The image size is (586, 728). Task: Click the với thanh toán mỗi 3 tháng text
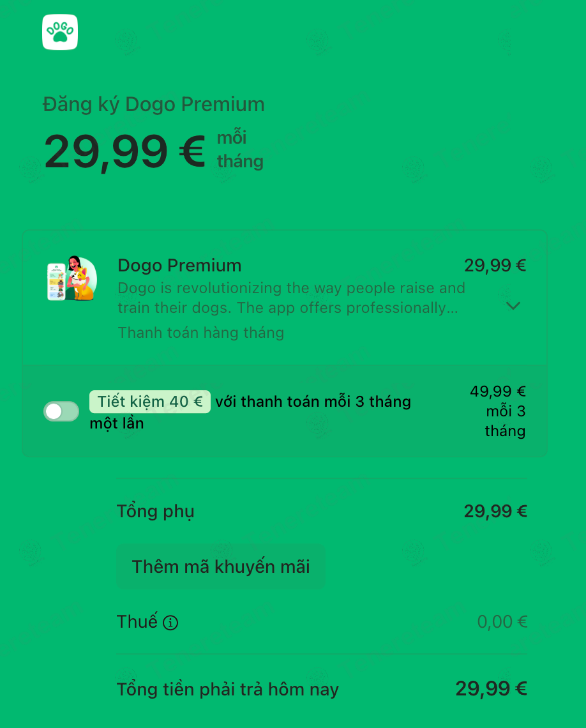313,402
